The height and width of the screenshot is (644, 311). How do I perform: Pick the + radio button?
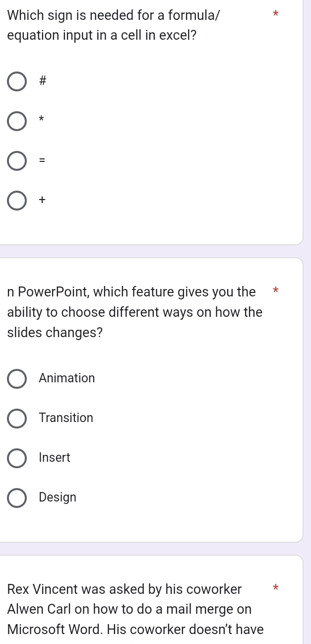[17, 200]
